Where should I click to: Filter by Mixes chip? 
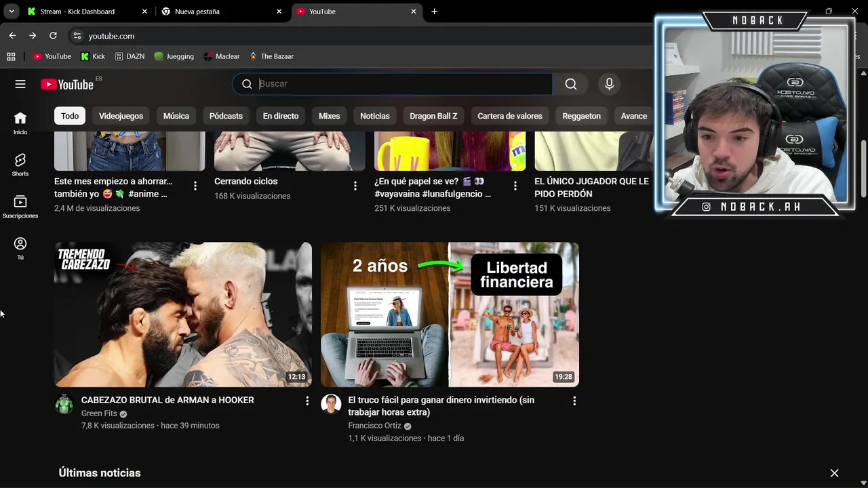[x=329, y=116]
